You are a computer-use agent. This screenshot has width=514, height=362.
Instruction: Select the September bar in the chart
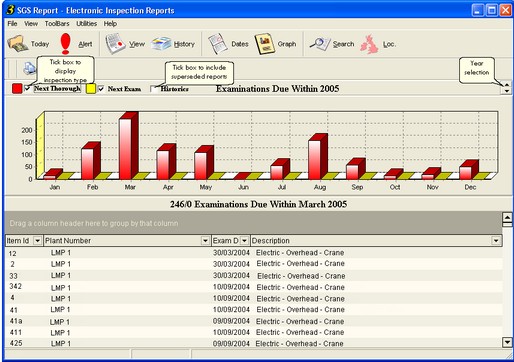(x=356, y=169)
